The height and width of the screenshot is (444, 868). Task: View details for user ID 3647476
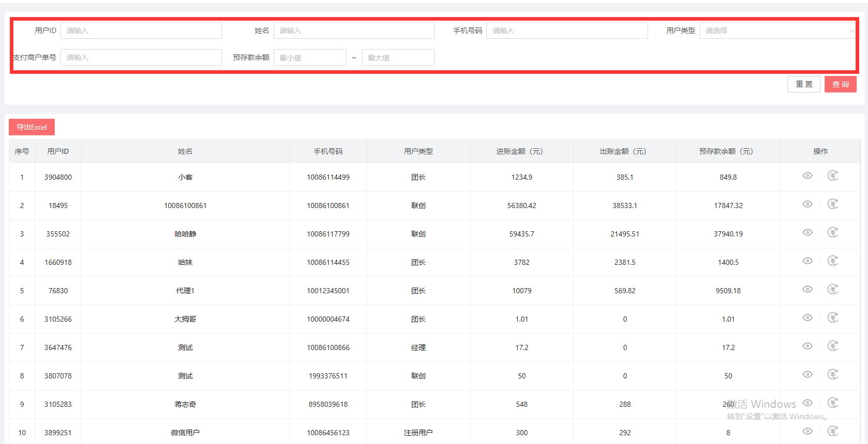[x=808, y=346]
